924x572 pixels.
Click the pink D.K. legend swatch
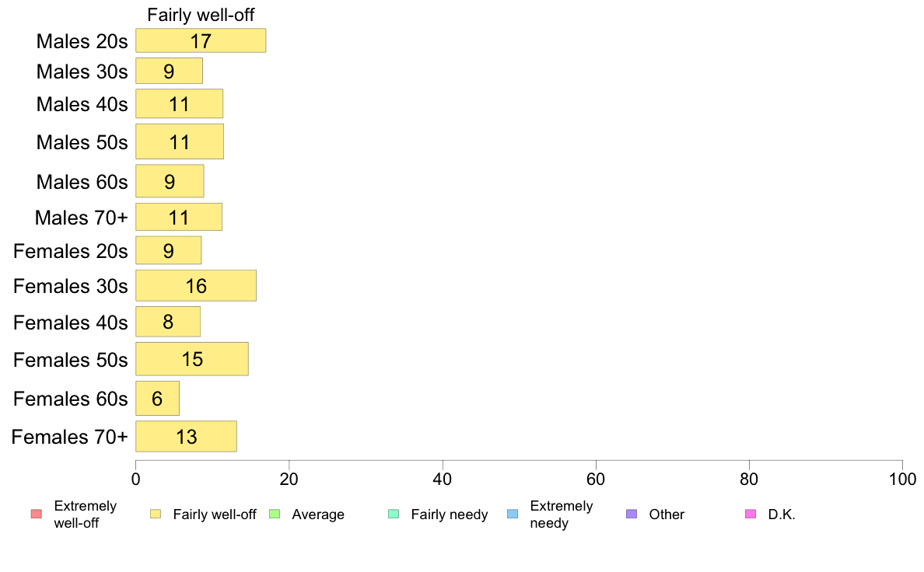pyautogui.click(x=750, y=514)
